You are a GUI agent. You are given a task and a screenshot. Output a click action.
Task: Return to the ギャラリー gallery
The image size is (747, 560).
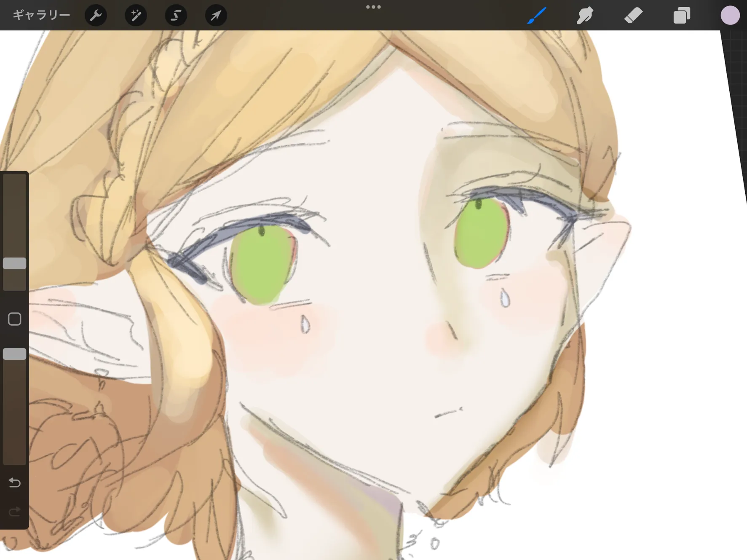[41, 15]
